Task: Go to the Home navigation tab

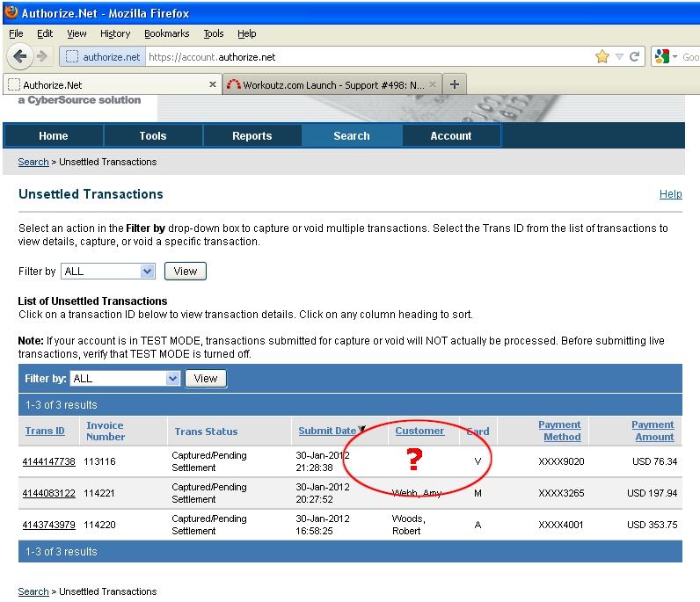Action: [53, 135]
